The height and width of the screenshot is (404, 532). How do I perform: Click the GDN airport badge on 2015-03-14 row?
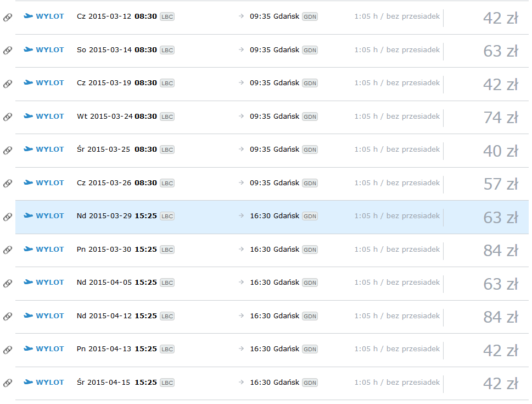(x=310, y=50)
